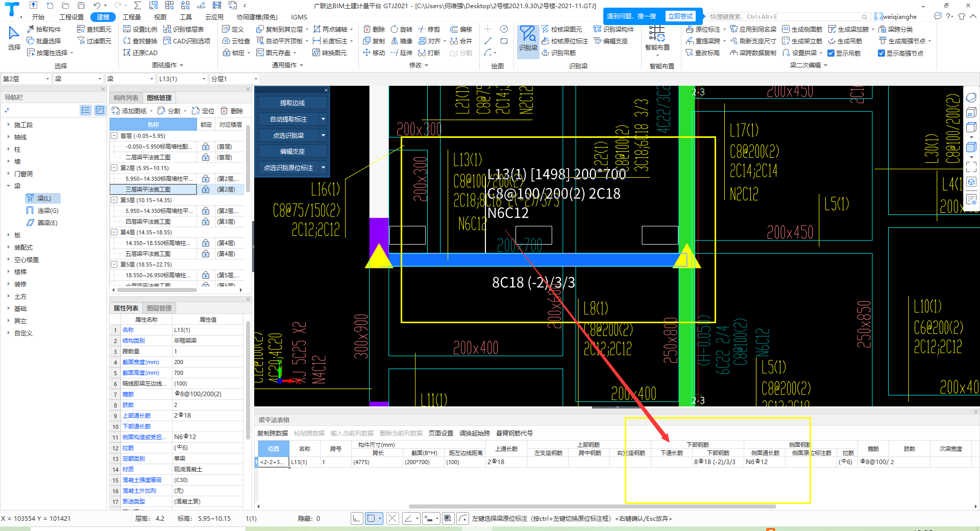Open the 工程量 ribbon tab
The width and height of the screenshot is (980, 531).
point(132,17)
